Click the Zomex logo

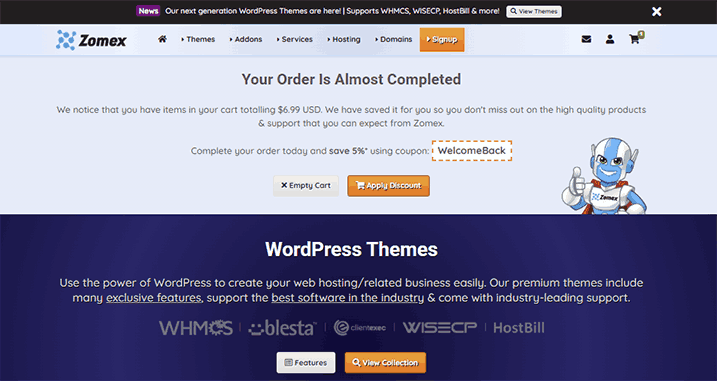(x=91, y=40)
